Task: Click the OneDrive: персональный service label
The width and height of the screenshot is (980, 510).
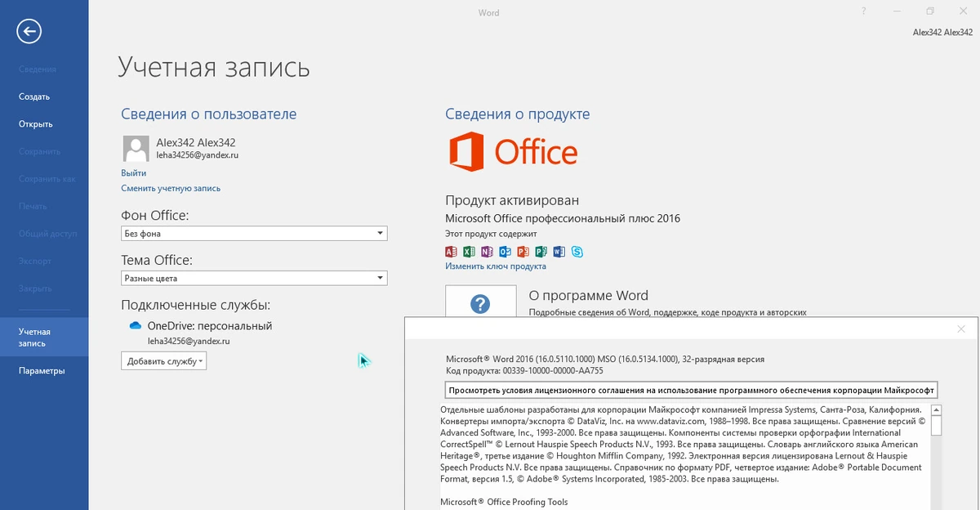Action: (210, 325)
